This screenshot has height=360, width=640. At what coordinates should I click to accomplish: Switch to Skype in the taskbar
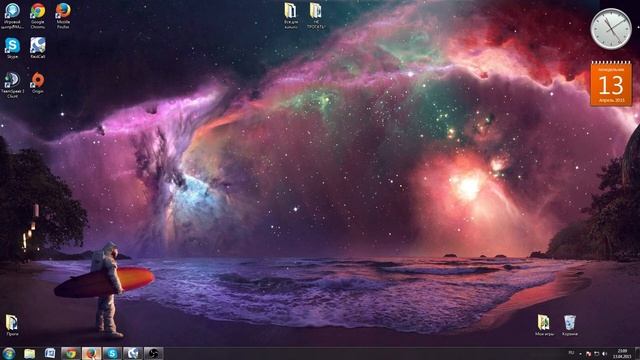(x=112, y=353)
